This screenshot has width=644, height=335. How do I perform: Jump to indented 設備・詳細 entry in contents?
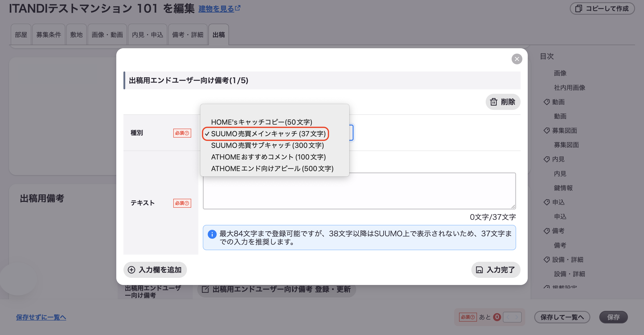[570, 274]
